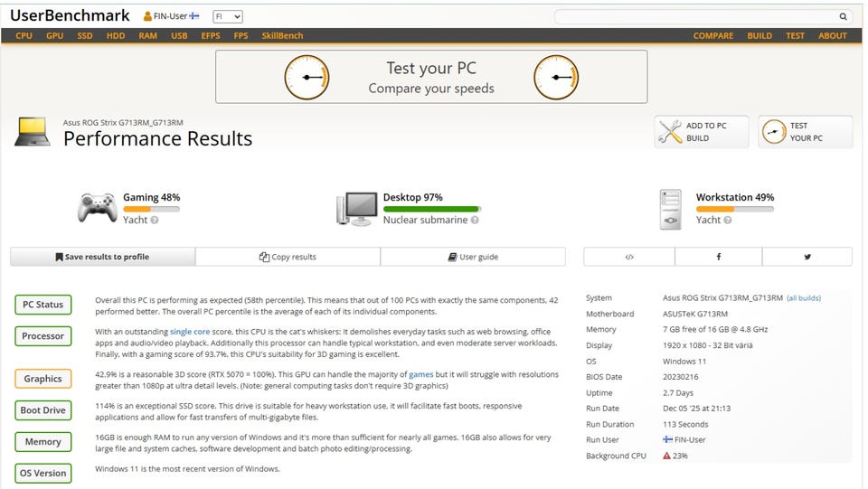Click the Processor button
The width and height of the screenshot is (868, 489).
pos(43,336)
